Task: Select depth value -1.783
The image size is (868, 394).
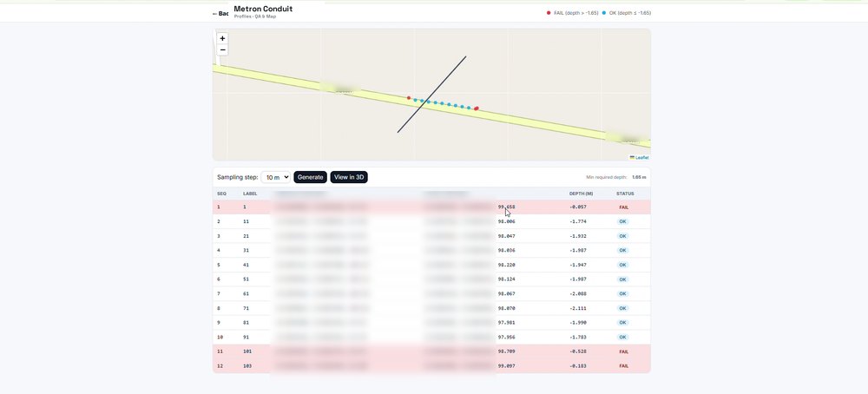Action: (578, 337)
